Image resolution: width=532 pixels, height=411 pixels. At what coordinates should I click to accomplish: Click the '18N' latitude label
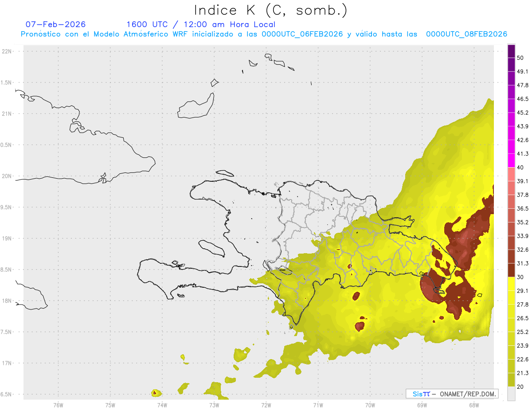click(7, 301)
